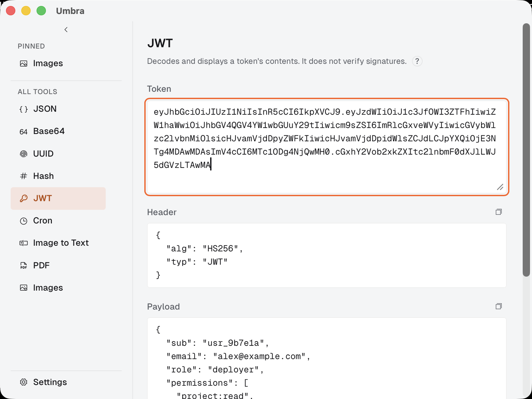Open the help question mark button

click(x=417, y=61)
